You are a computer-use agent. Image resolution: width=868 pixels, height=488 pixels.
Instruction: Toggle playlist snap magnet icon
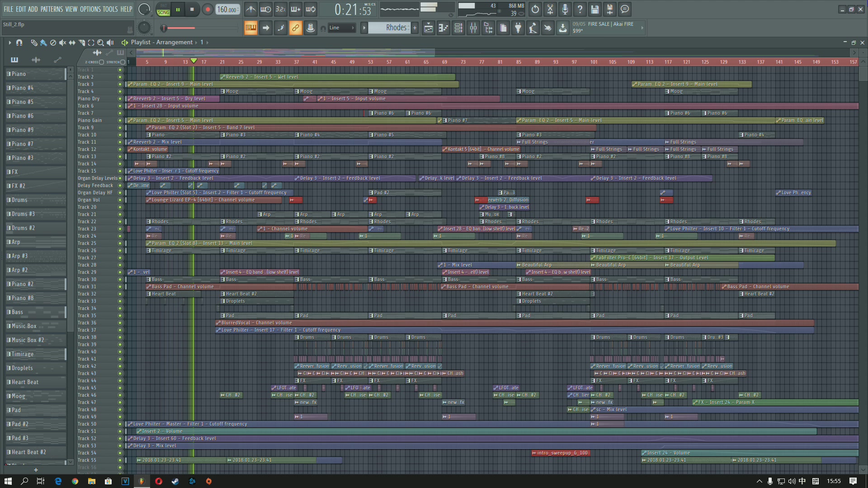[x=19, y=42]
